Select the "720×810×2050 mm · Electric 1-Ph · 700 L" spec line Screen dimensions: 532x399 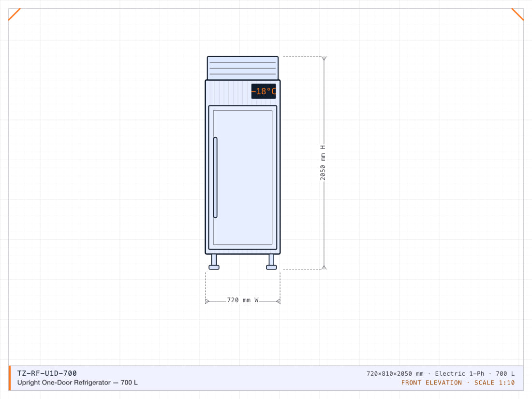[x=441, y=373]
